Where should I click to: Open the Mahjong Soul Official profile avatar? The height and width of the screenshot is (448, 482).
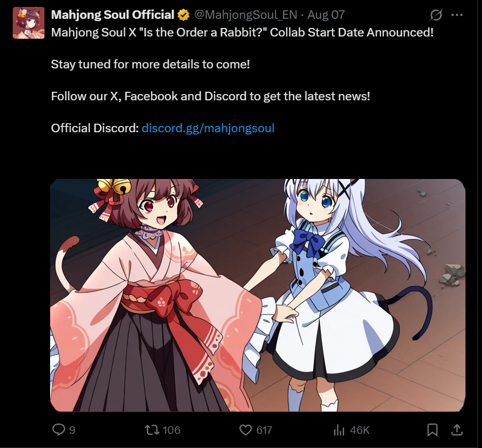point(28,23)
